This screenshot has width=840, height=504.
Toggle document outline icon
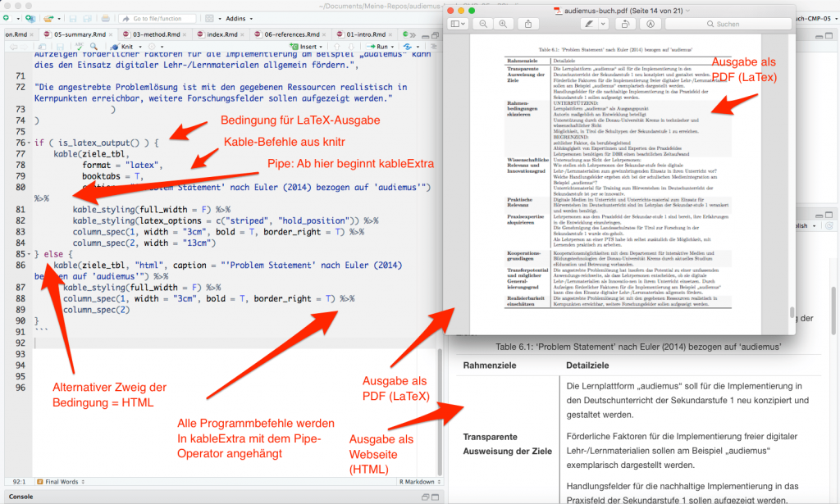[433, 47]
